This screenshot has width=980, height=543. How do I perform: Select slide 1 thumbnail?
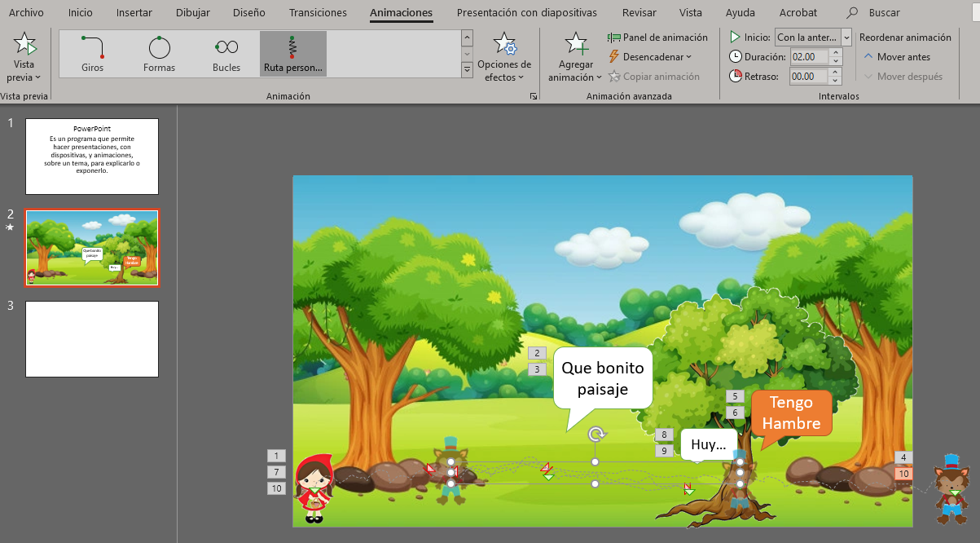click(92, 157)
